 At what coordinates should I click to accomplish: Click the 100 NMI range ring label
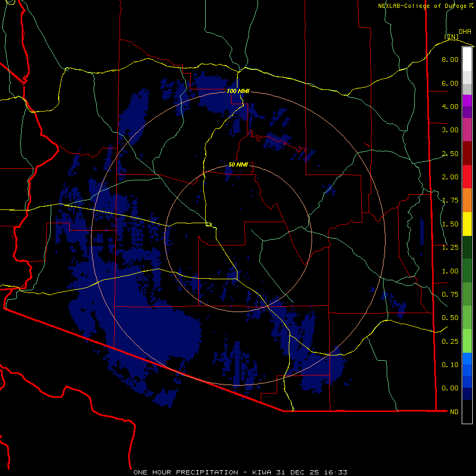coord(238,91)
